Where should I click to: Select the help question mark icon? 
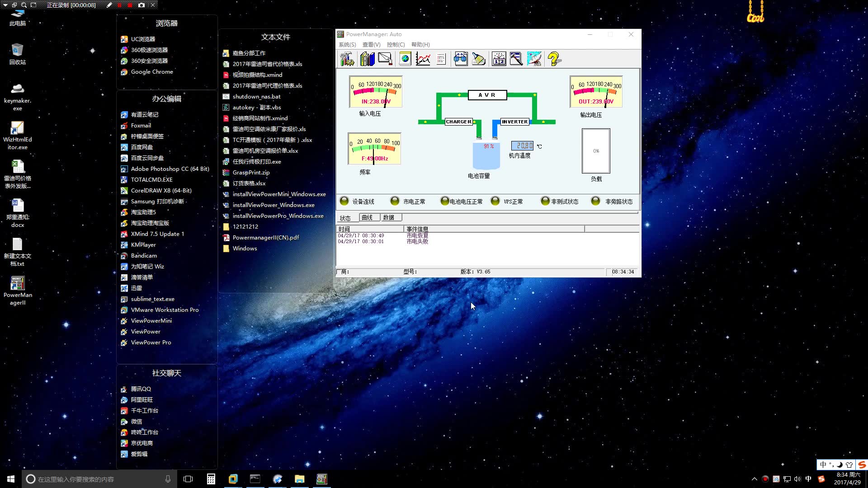[x=553, y=58]
